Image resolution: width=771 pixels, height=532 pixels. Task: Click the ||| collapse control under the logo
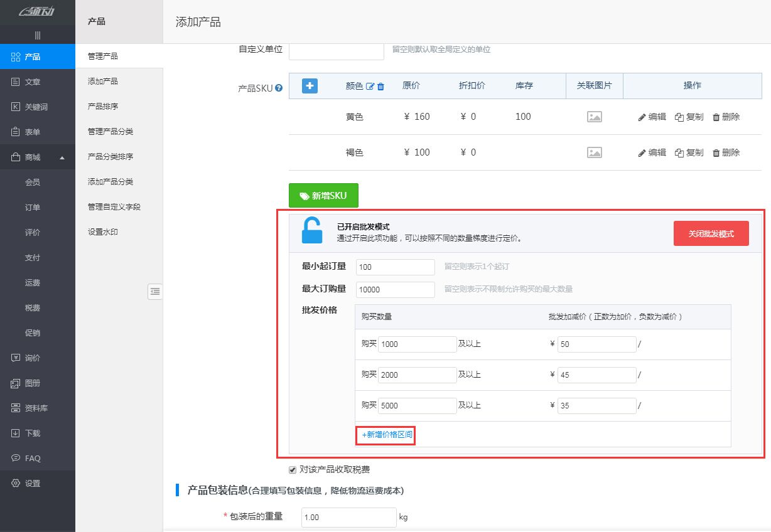point(37,35)
